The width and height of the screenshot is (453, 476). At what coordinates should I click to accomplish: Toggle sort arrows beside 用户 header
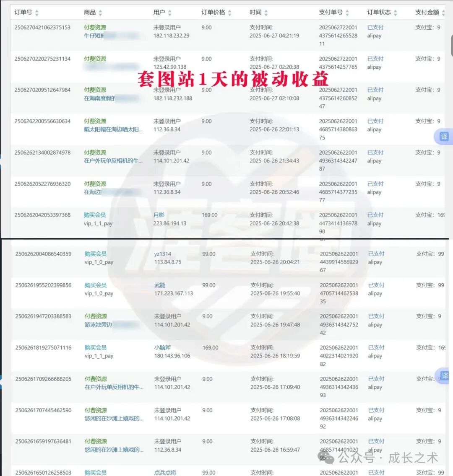click(x=169, y=13)
